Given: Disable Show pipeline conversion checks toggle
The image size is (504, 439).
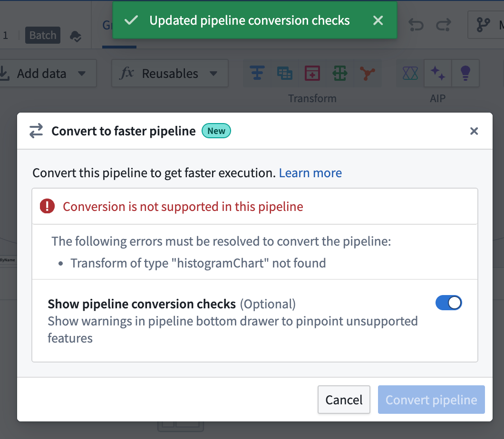Looking at the screenshot, I should coord(449,303).
